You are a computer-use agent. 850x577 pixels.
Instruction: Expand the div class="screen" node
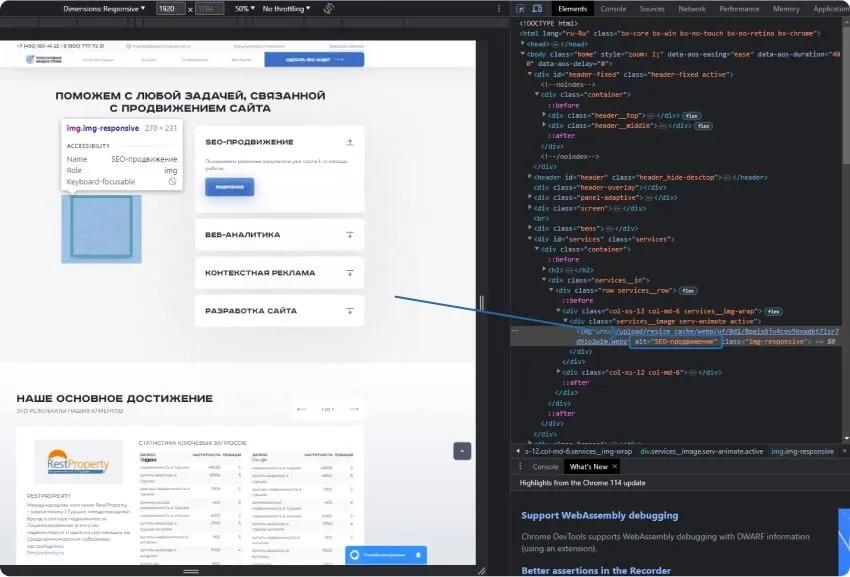tap(530, 208)
